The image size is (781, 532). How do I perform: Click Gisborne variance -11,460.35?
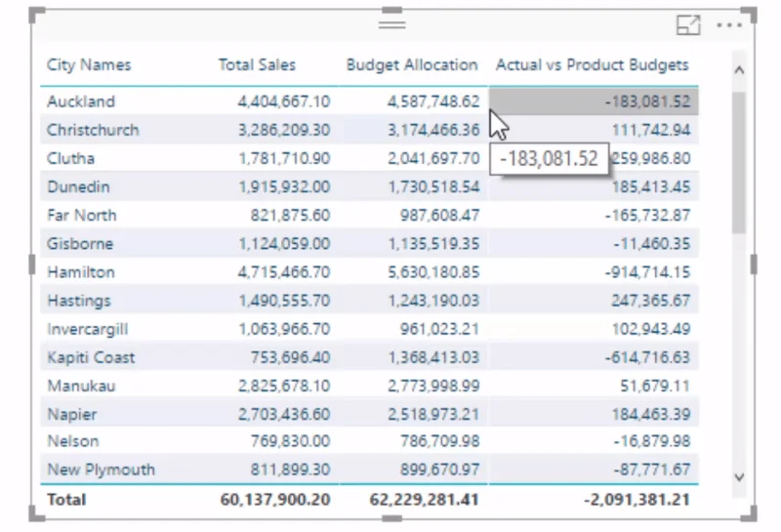pyautogui.click(x=652, y=244)
